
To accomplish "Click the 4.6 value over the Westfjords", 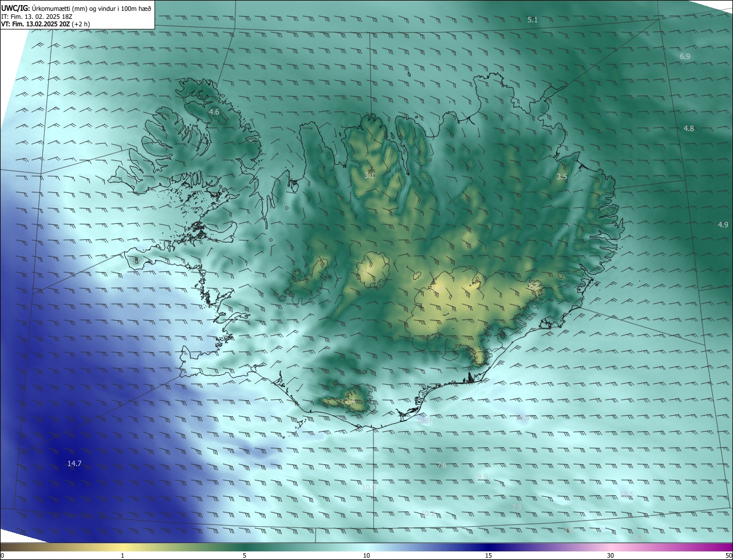I will pyautogui.click(x=214, y=112).
